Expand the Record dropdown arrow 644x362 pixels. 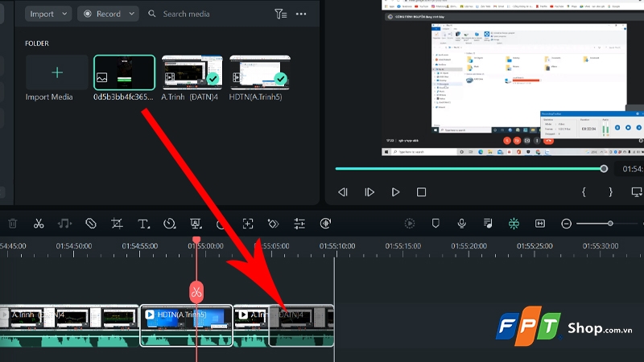pos(131,14)
